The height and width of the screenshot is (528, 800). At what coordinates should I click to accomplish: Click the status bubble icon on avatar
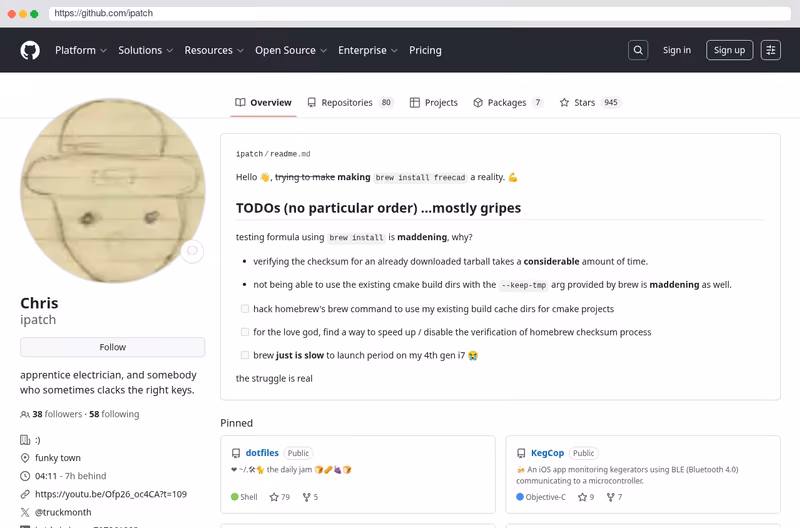coord(192,251)
